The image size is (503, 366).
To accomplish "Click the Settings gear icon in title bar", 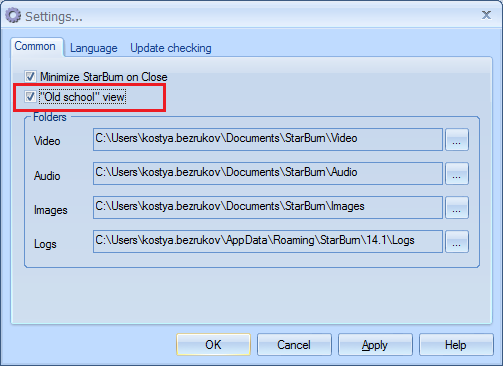I will tap(13, 16).
